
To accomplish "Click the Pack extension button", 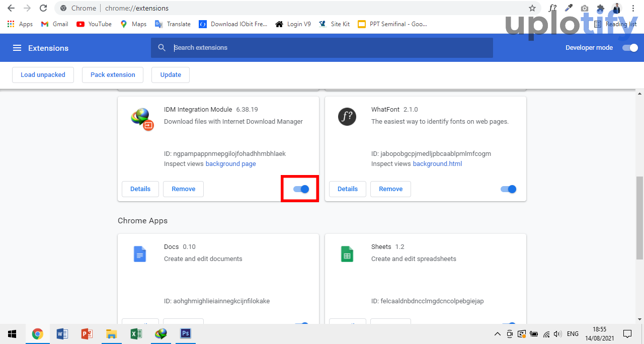I will tap(113, 75).
